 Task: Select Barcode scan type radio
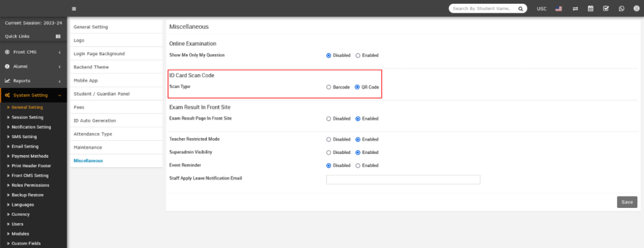(x=328, y=87)
